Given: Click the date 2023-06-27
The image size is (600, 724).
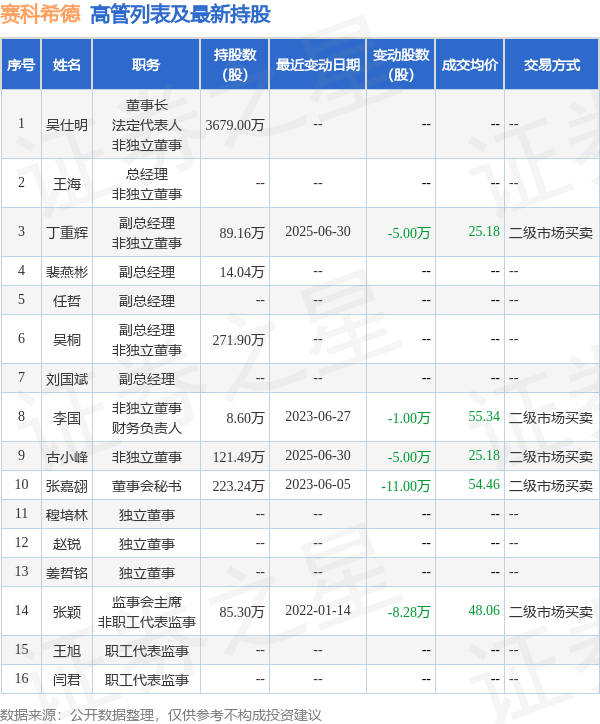Looking at the screenshot, I should 318,416.
